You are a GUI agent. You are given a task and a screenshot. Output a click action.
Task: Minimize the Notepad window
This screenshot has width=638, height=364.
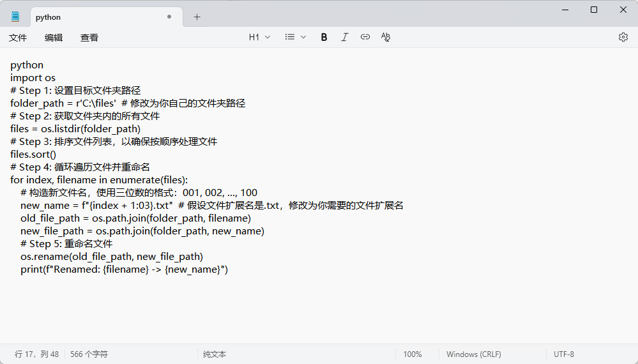tap(565, 10)
